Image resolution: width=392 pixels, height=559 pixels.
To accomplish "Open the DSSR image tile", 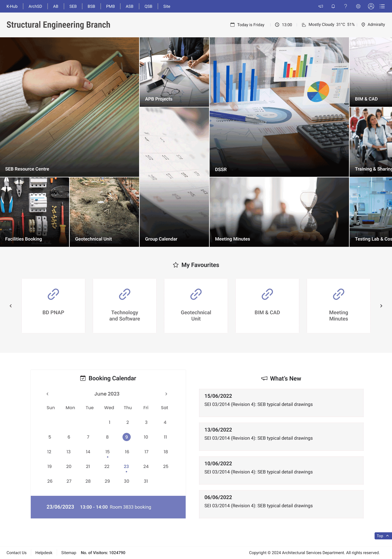I will [x=279, y=107].
